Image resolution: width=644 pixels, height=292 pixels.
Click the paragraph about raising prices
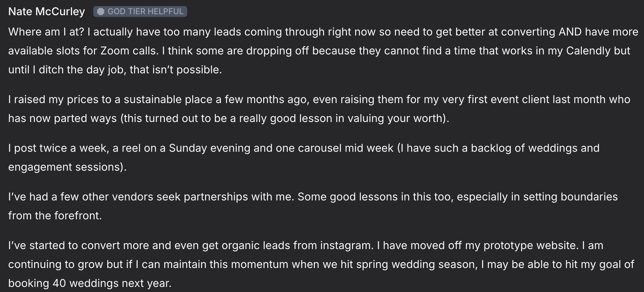click(319, 109)
